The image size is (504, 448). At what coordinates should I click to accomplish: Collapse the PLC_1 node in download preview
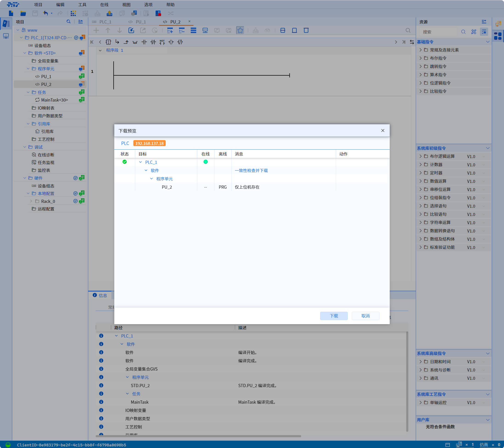pyautogui.click(x=140, y=162)
